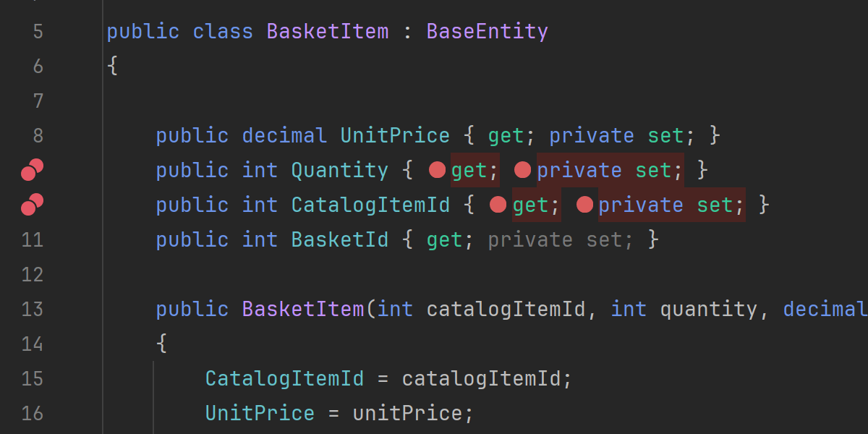The image size is (868, 434).
Task: Click the breakpoint dot before CatalogItemId's private set
Action: coord(584,205)
